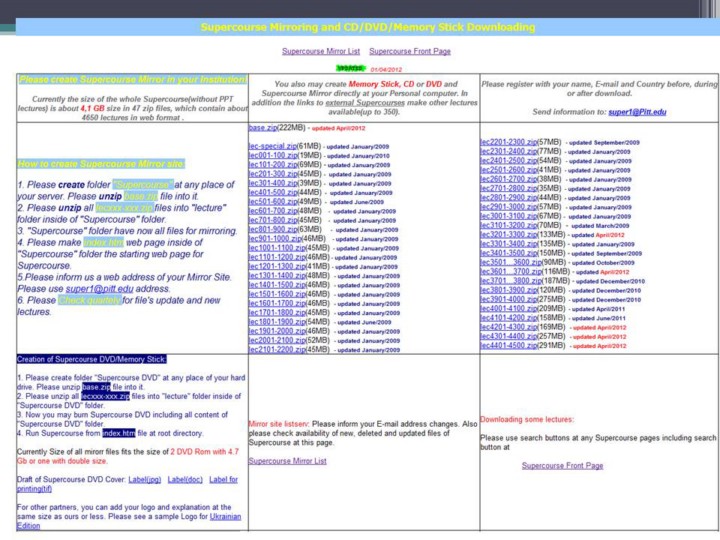The width and height of the screenshot is (720, 540).
Task: Open Supercourse Mirror List link at page top
Action: [320, 50]
